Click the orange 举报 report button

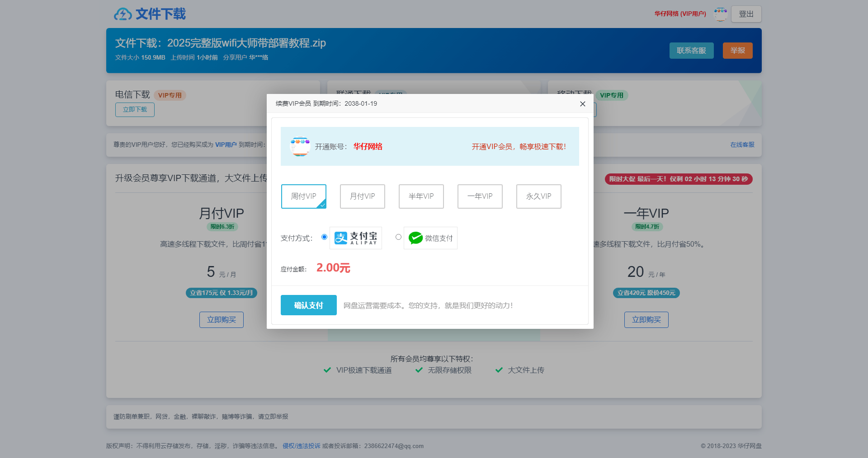(737, 51)
